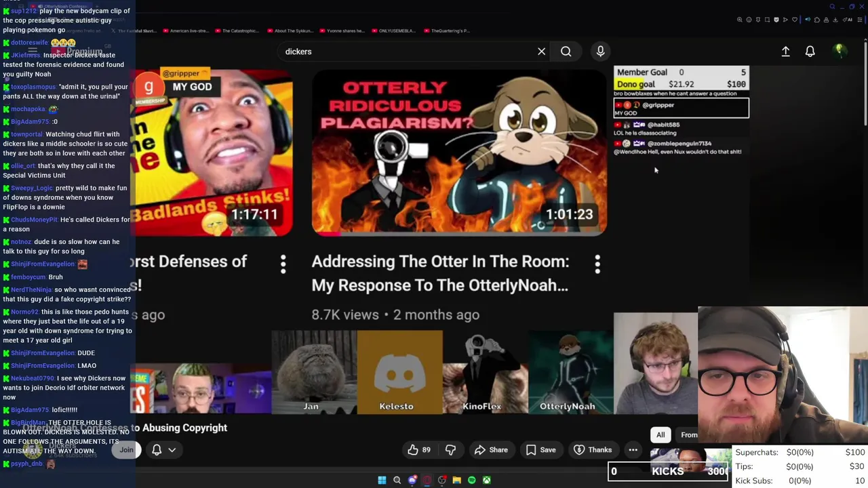Image resolution: width=868 pixels, height=488 pixels.
Task: Open 'Otterly Ridiculous Plagiarism?' video thumbnail
Action: pos(459,152)
